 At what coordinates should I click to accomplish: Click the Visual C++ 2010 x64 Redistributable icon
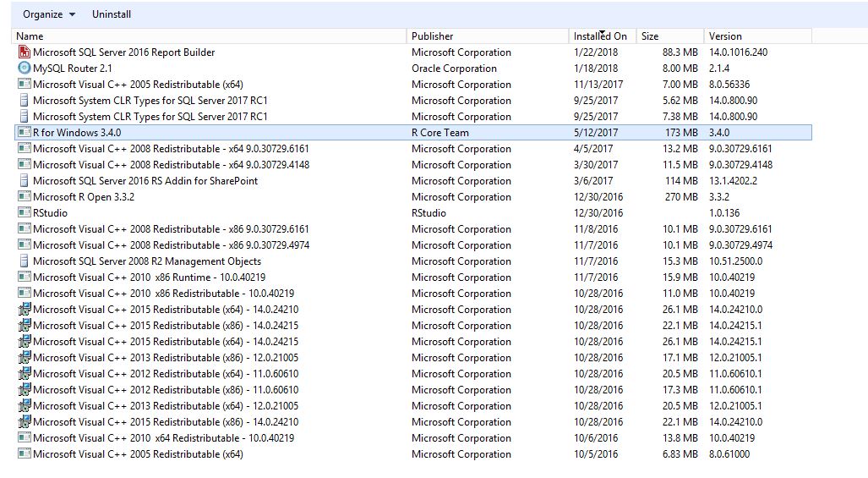pos(24,437)
